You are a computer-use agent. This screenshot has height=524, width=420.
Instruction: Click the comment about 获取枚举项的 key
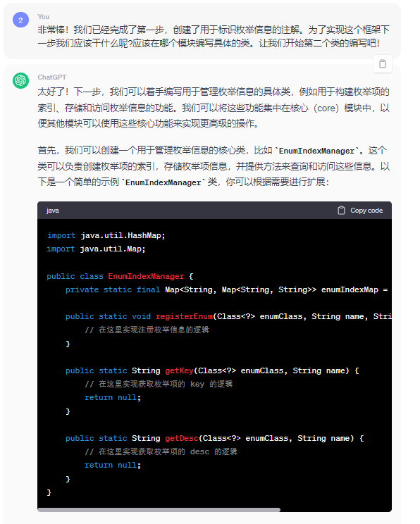pos(159,384)
